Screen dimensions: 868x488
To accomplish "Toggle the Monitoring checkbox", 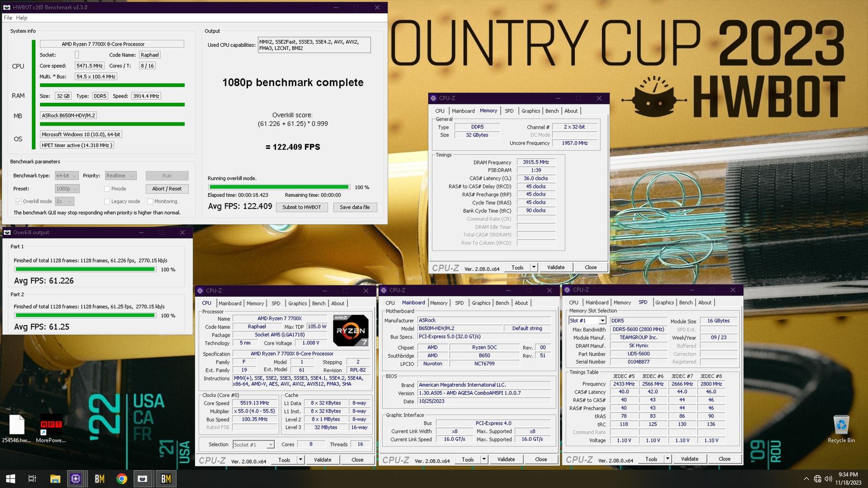I will (x=150, y=202).
